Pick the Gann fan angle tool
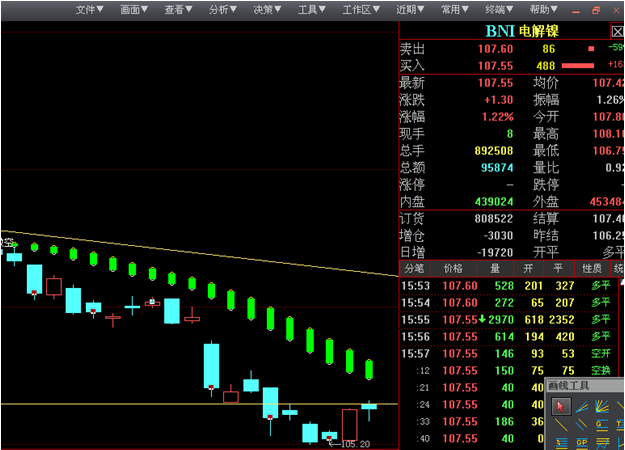This screenshot has height=450, width=625. click(x=602, y=407)
